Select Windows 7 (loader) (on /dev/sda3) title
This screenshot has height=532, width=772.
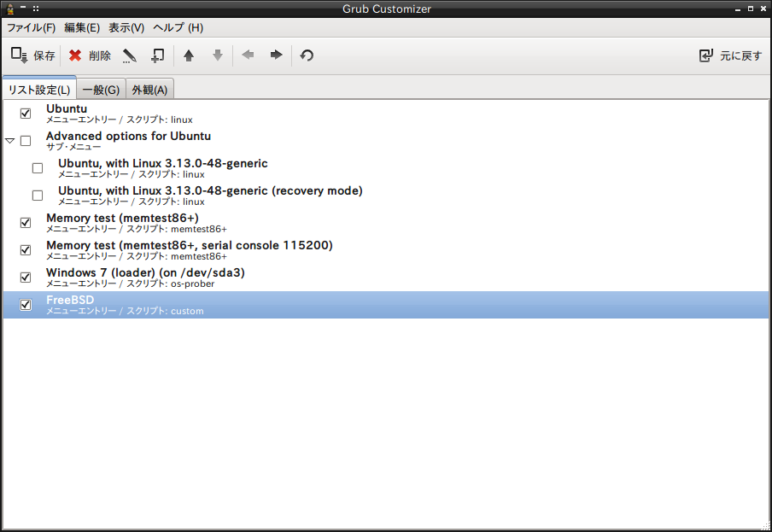(145, 272)
